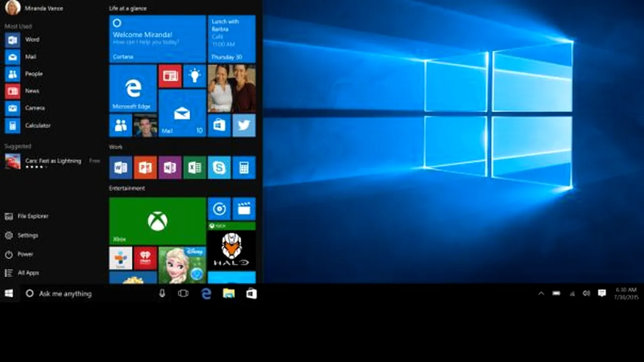Open the Disney Frozen game tile
The height and width of the screenshot is (362, 644).
point(182,265)
